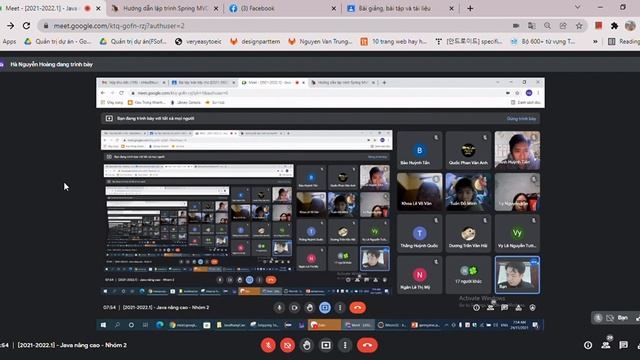640x360 pixels.
Task: View site information lock icon
Action: 46,26
